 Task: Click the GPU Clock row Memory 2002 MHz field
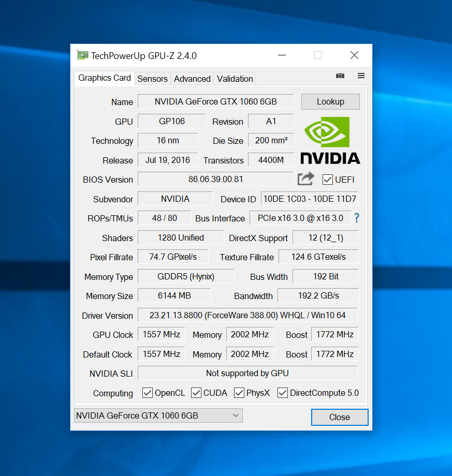(x=250, y=335)
